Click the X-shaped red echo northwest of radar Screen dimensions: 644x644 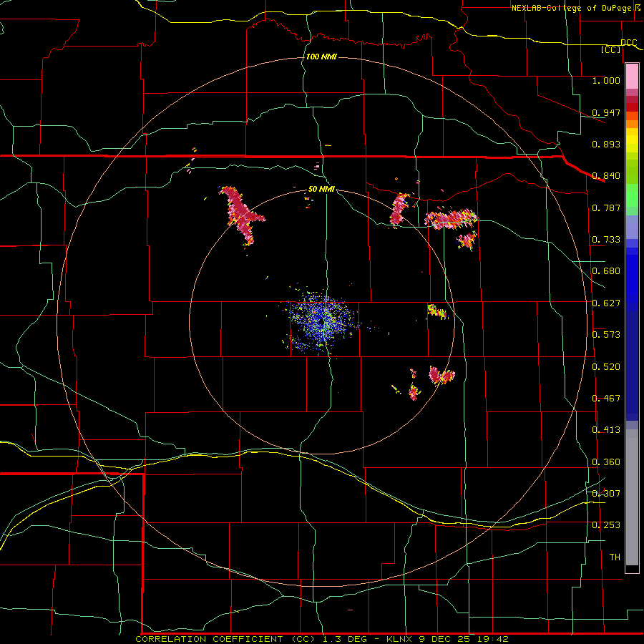(242, 215)
